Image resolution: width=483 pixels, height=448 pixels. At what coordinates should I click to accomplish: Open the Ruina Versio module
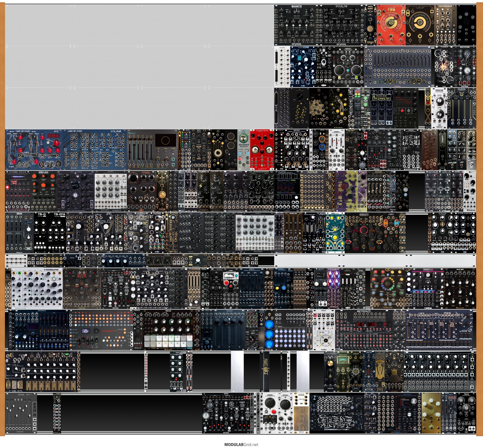click(324, 67)
